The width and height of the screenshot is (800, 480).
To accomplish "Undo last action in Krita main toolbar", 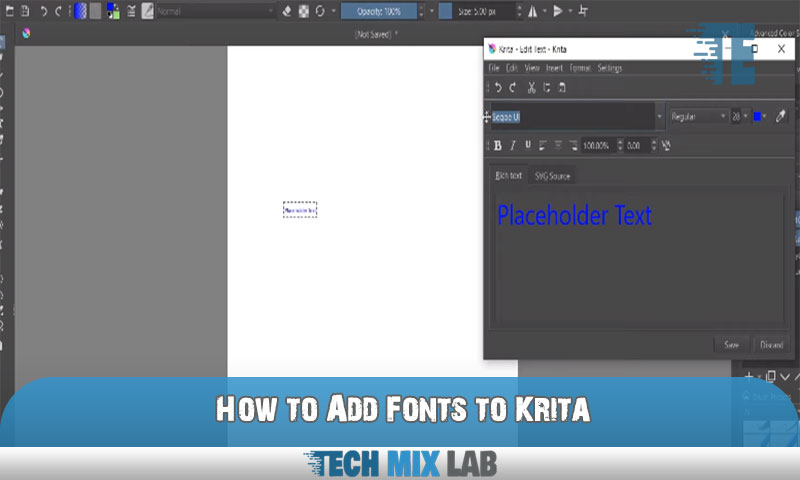I will (44, 11).
